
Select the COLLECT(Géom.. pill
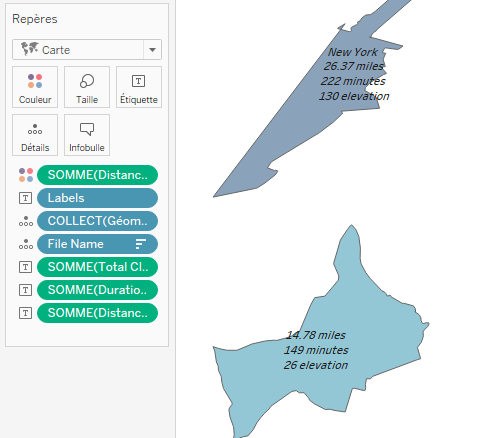(97, 221)
